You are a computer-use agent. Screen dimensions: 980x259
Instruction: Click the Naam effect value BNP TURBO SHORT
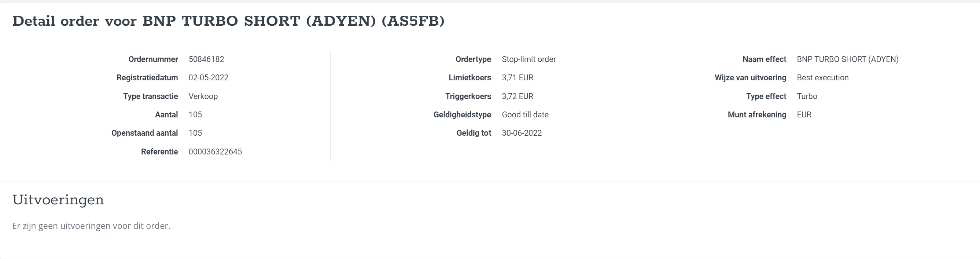848,59
